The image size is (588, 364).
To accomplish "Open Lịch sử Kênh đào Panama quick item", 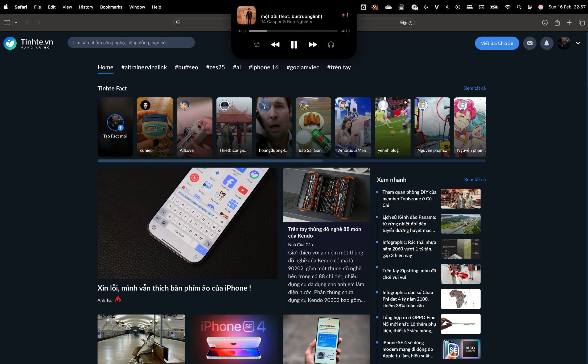I will pos(409,224).
